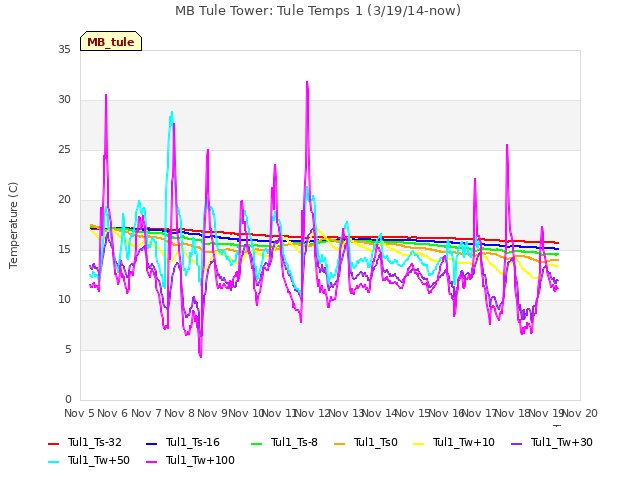Click the Nov 9 x-axis label
The height and width of the screenshot is (480, 640).
coord(213,413)
